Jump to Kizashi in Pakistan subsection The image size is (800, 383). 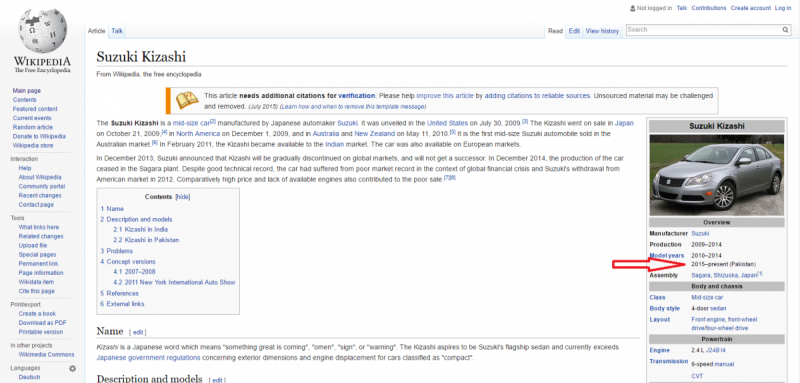[146, 240]
